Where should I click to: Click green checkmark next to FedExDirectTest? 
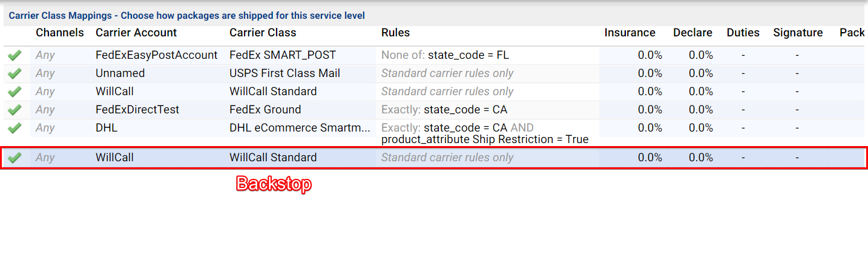point(15,110)
